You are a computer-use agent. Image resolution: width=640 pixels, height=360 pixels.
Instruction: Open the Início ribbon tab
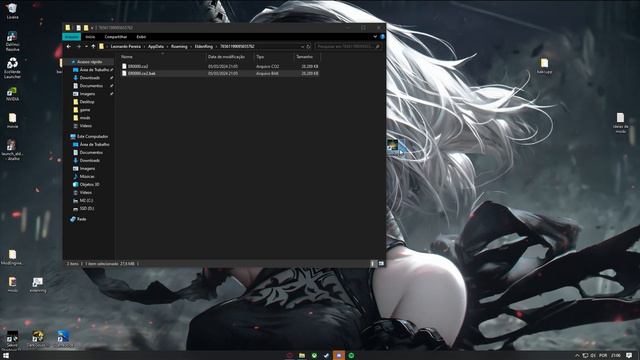point(90,37)
